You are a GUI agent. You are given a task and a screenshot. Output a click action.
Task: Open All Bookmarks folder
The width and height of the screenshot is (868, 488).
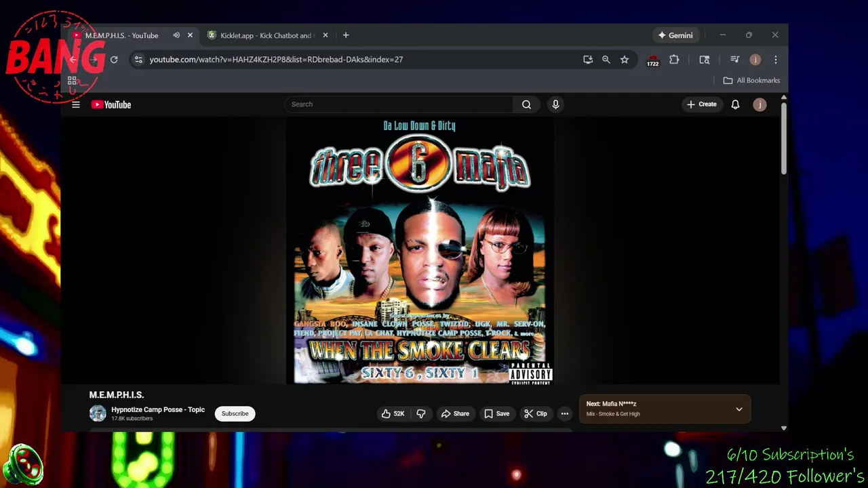[751, 80]
